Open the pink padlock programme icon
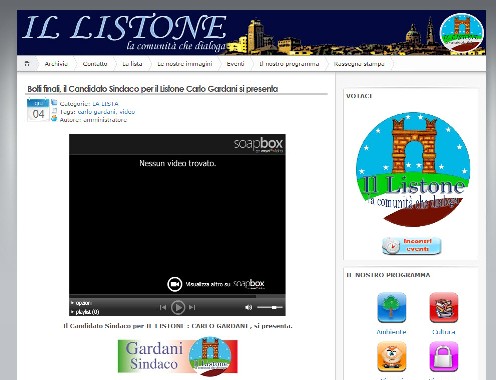The height and width of the screenshot is (380, 496). (444, 356)
